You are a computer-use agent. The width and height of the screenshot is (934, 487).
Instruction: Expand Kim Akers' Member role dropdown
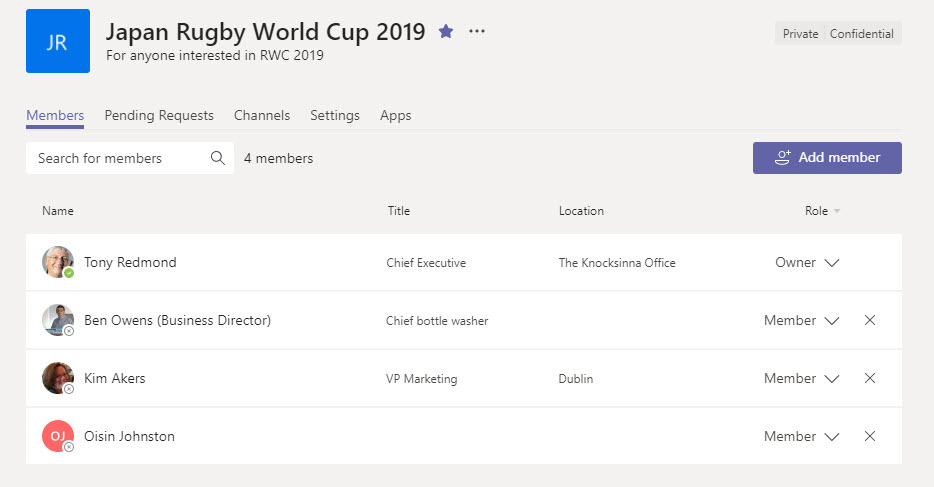831,379
